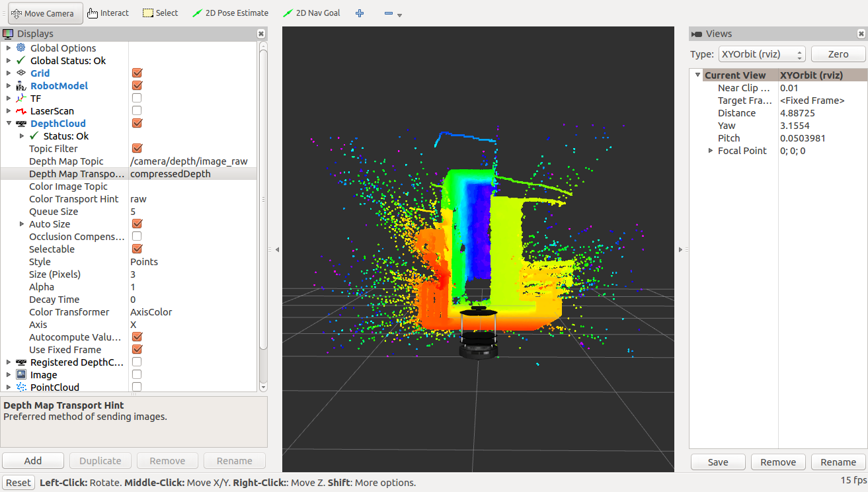Viewport: 868px width, 492px height.
Task: Toggle the Selectable checkbox
Action: pos(137,249)
